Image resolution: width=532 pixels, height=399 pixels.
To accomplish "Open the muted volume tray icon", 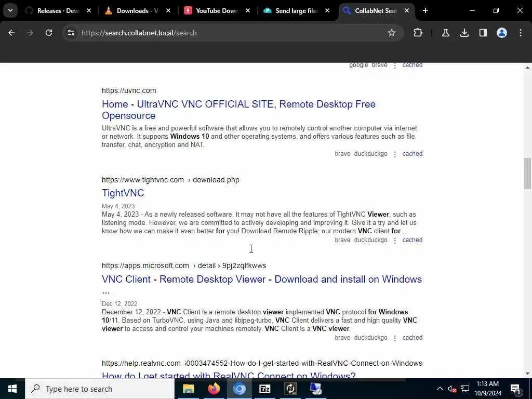I will 452,389.
